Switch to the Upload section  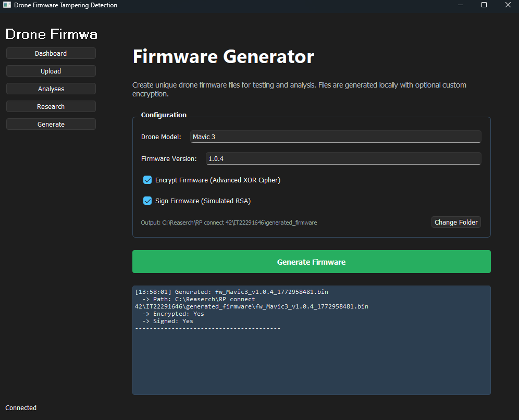pyautogui.click(x=51, y=71)
